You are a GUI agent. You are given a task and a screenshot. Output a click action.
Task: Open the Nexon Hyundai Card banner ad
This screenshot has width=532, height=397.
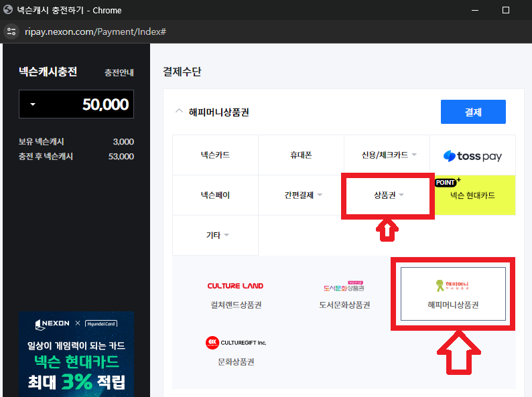click(x=76, y=354)
